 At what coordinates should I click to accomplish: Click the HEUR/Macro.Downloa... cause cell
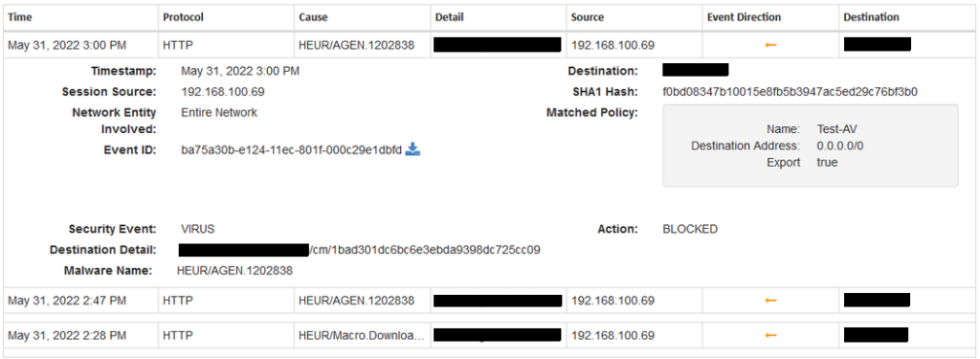pos(362,336)
